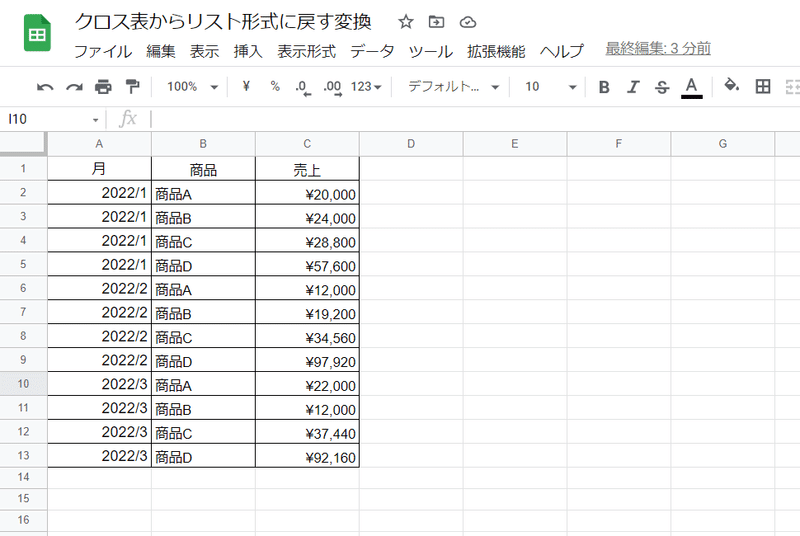This screenshot has width=800, height=536.
Task: Select column A header
Action: [99, 144]
